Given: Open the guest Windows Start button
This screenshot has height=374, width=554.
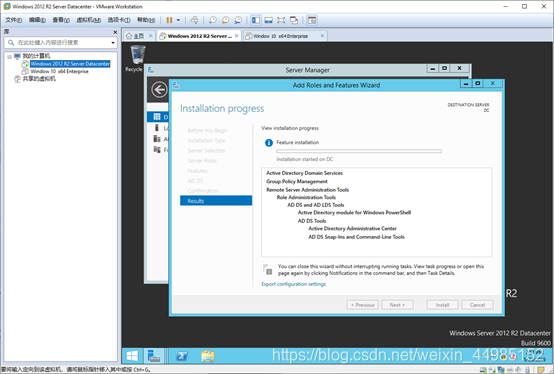Looking at the screenshot, I should pos(132,356).
